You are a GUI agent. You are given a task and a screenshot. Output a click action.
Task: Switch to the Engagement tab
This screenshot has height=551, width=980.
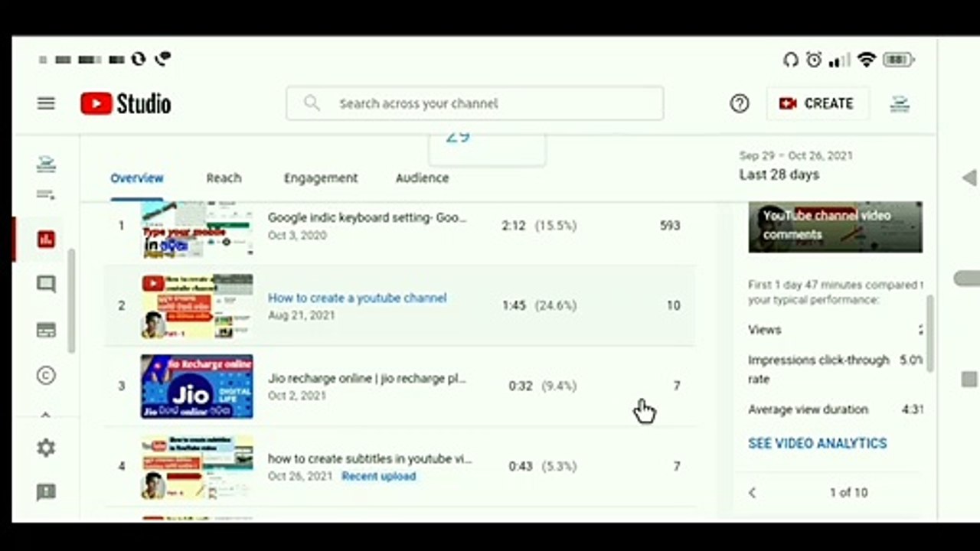coord(321,178)
